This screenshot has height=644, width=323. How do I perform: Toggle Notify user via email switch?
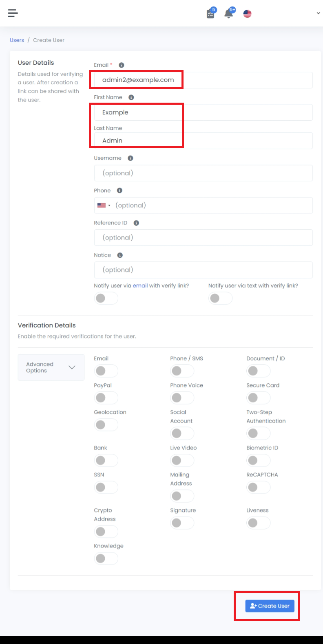coord(106,298)
